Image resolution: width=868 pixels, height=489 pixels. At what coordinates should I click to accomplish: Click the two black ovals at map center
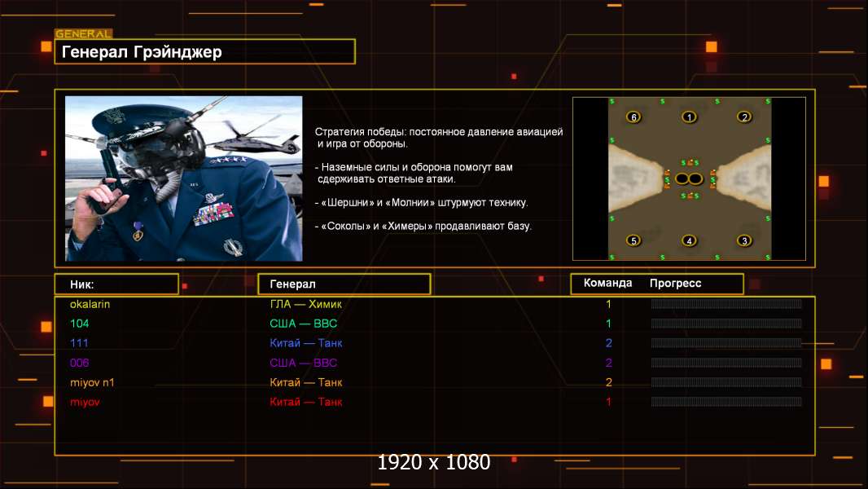click(689, 178)
